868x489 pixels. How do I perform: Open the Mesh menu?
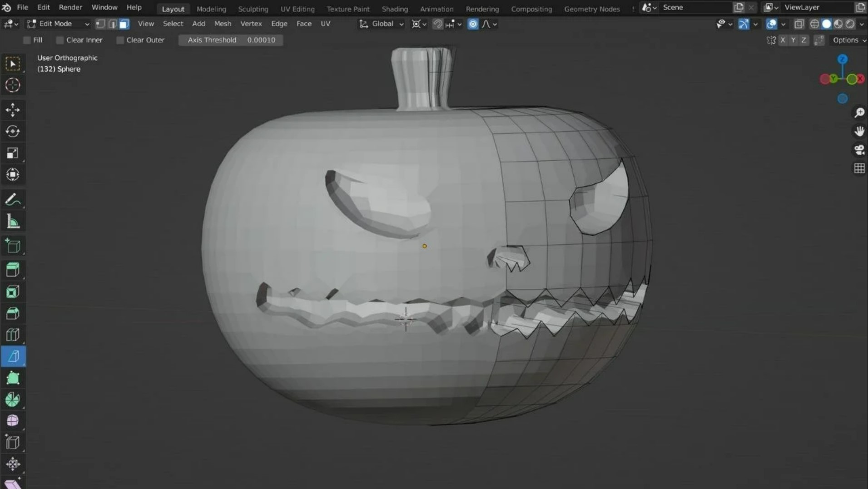point(223,24)
